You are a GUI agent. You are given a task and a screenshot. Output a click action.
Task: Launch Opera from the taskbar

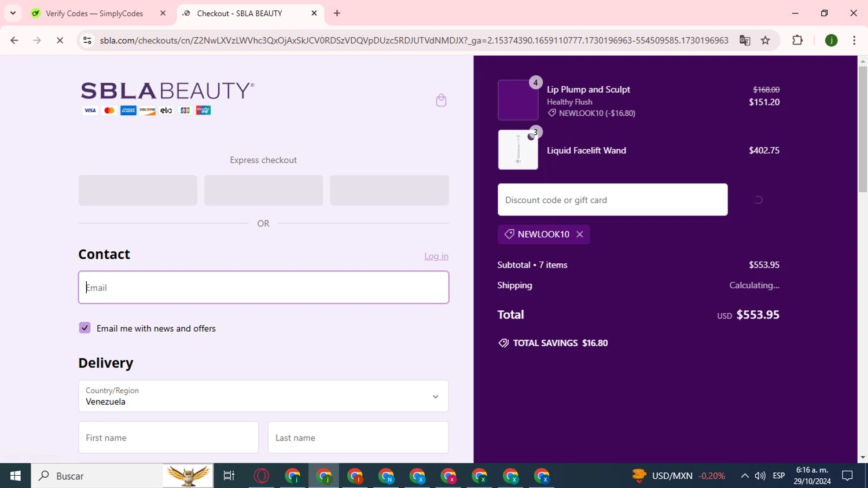[262, 476]
